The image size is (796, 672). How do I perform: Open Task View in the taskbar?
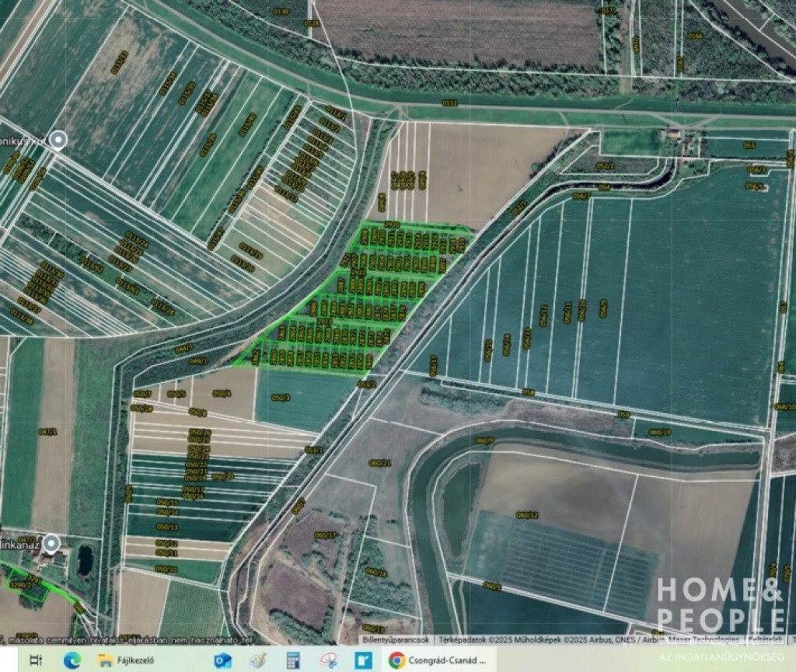point(36,660)
